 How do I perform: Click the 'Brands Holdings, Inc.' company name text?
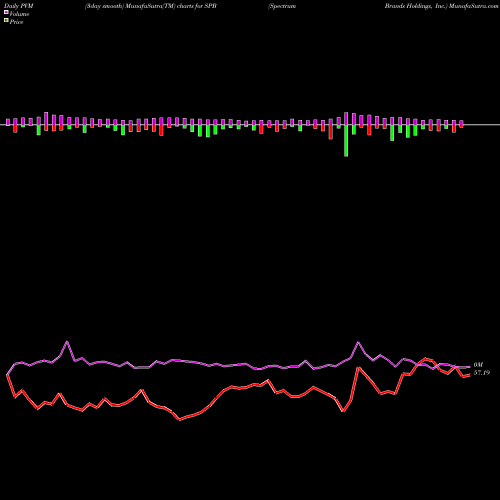415,6
